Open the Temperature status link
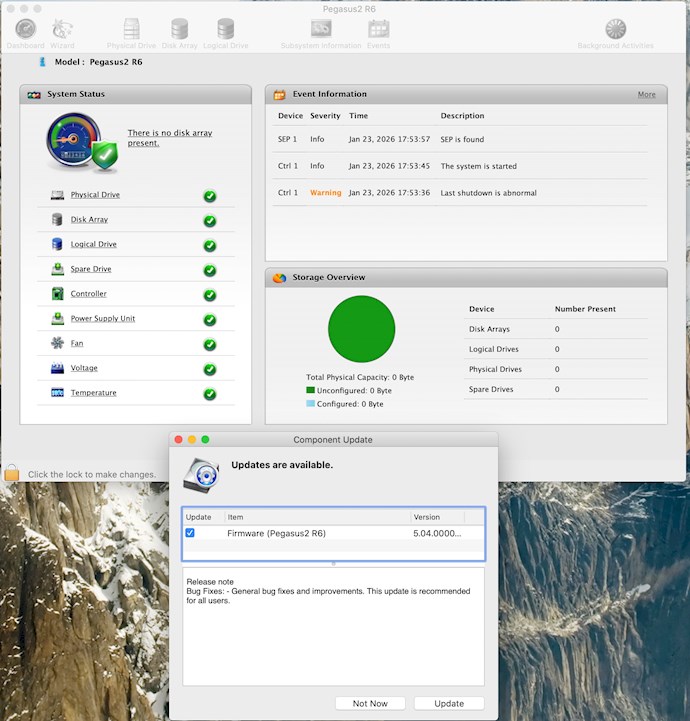 click(x=93, y=393)
